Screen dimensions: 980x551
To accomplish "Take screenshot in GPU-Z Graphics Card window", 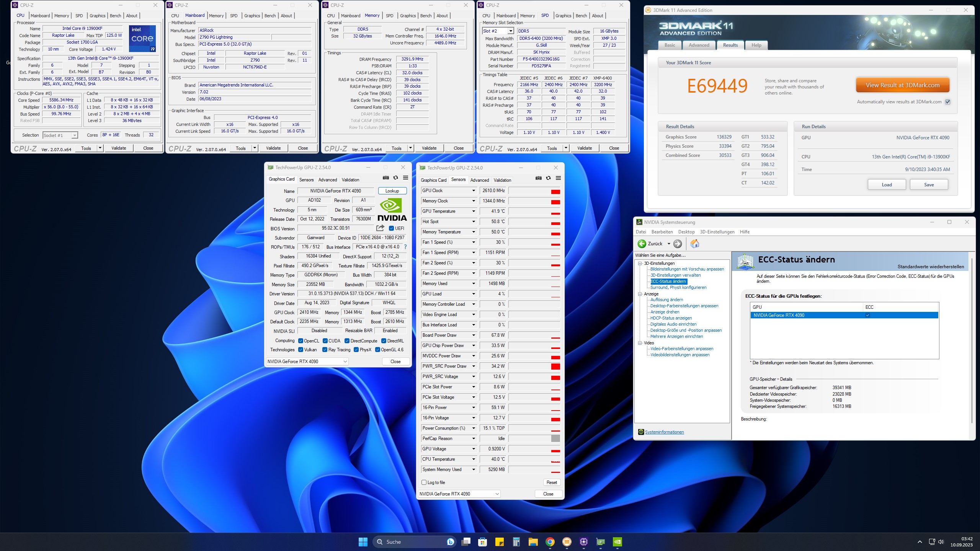I will (x=386, y=178).
